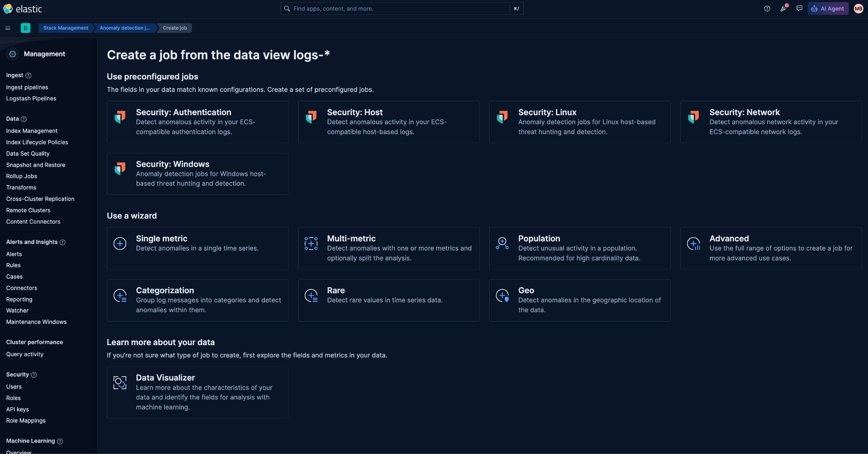Open Snapshot and Restore page
Screen dimensions: 868x454
point(36,165)
